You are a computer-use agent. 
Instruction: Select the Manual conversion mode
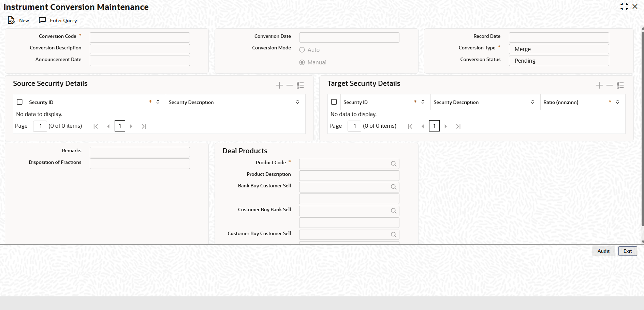point(302,62)
